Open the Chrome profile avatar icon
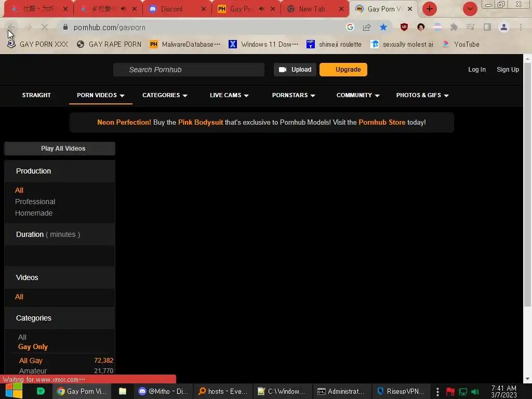Viewport: 532px width, 399px height. pyautogui.click(x=504, y=27)
